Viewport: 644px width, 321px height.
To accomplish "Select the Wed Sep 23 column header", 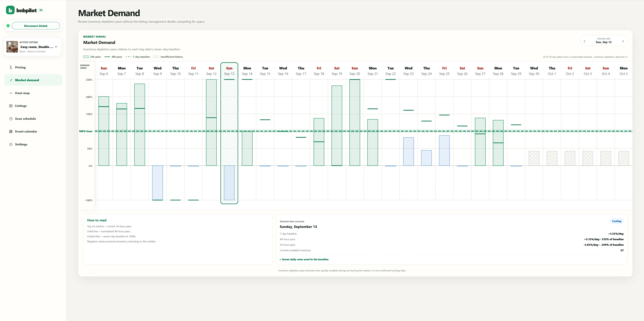I will click(x=409, y=71).
